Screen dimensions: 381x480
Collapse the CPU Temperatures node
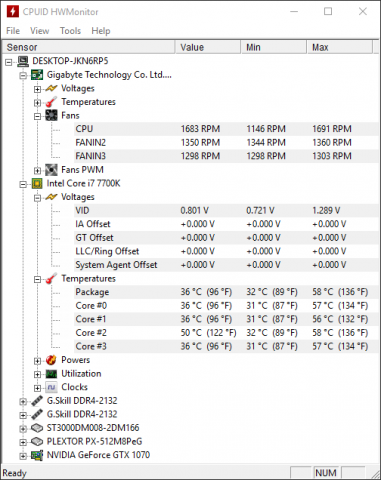coord(37,279)
